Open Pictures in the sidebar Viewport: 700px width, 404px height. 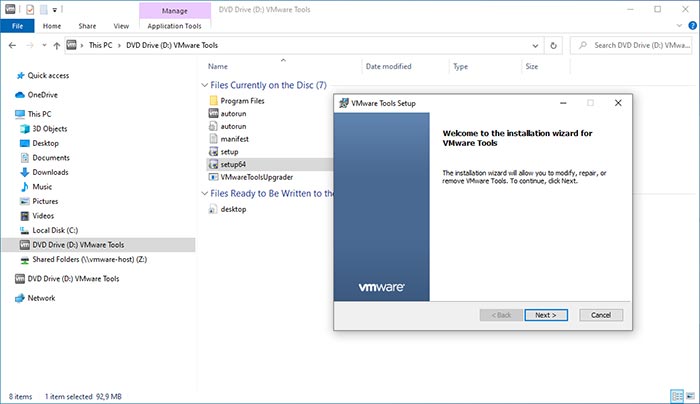click(45, 201)
